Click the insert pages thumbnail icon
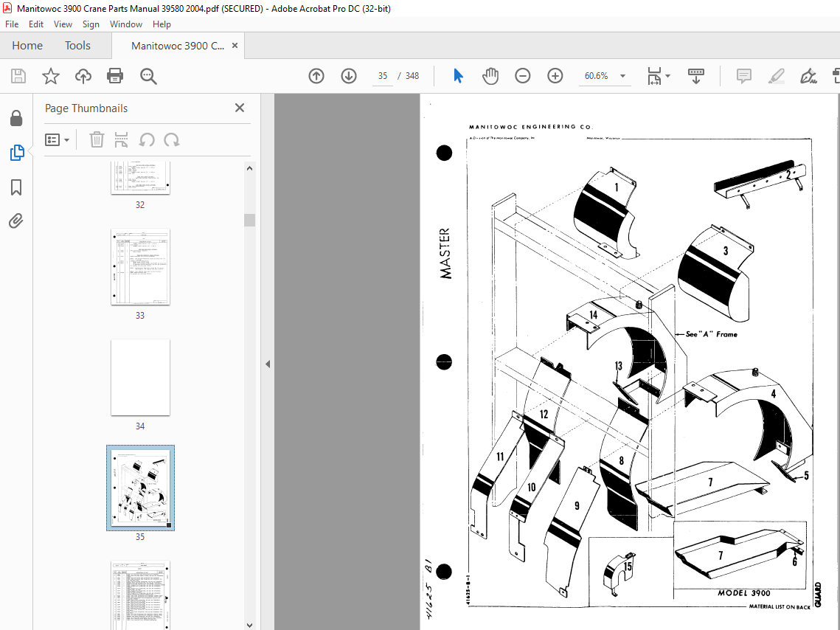Screen dimensions: 840x630 [x=122, y=140]
